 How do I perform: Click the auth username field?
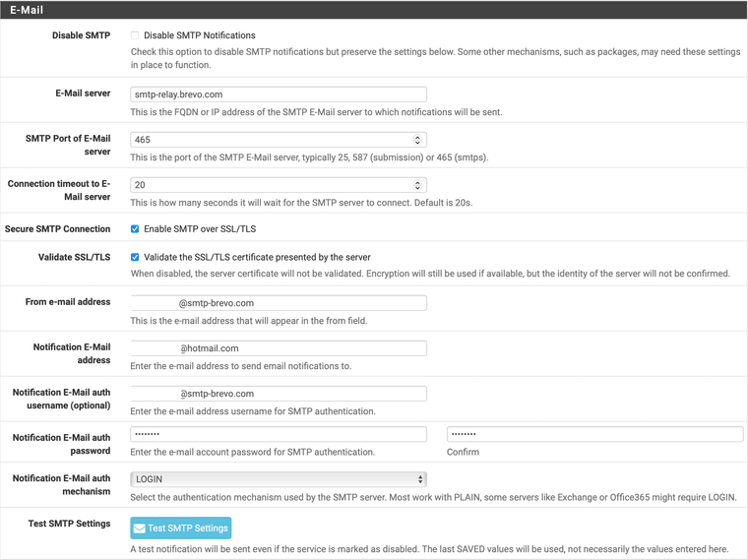(279, 394)
